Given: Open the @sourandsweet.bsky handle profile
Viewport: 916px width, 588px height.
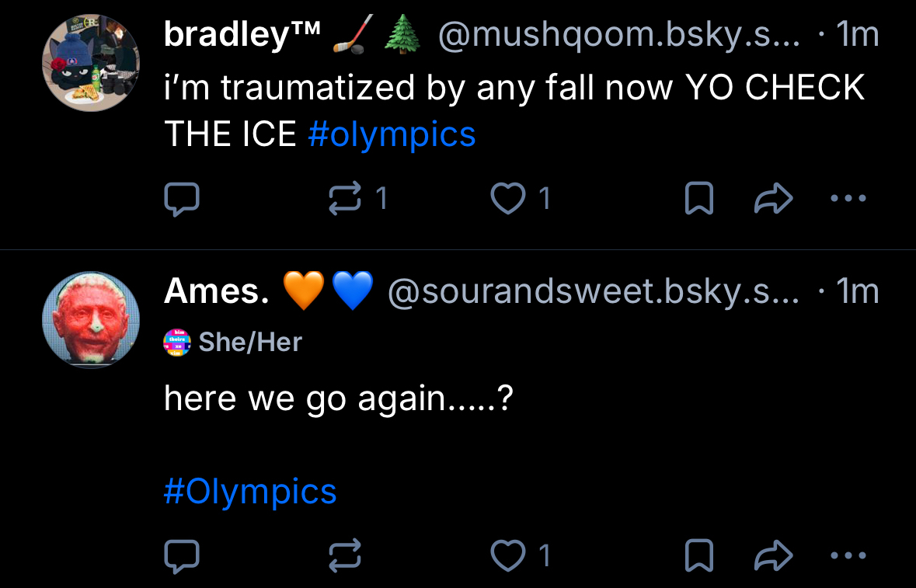Looking at the screenshot, I should point(593,291).
